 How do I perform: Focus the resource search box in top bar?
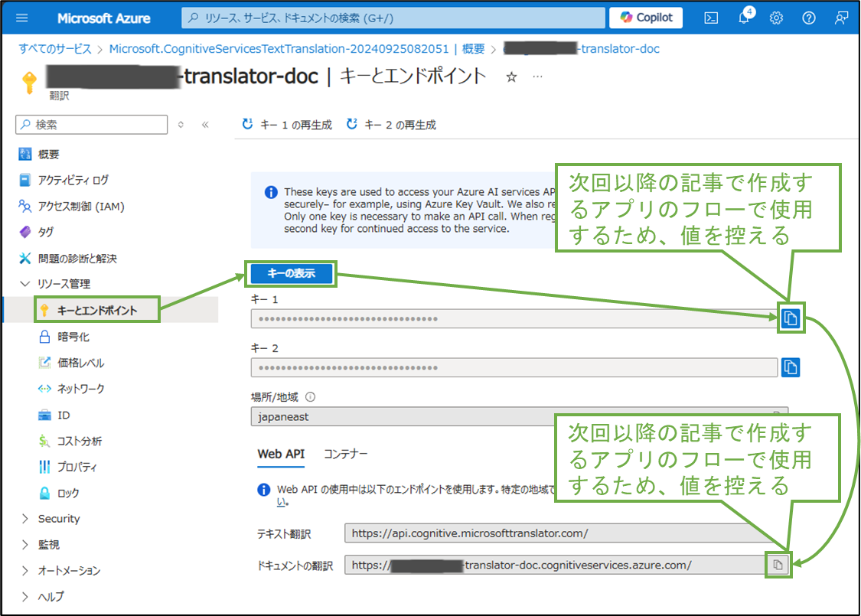pos(393,18)
